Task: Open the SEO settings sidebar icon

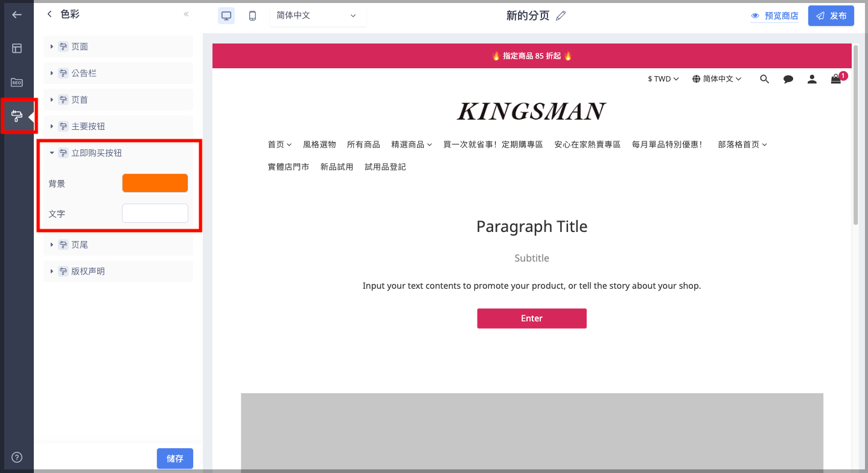Action: (17, 82)
